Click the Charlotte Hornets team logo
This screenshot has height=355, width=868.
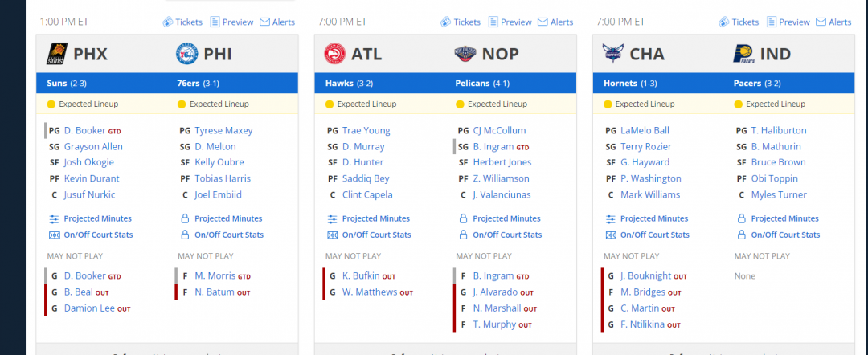click(x=612, y=54)
